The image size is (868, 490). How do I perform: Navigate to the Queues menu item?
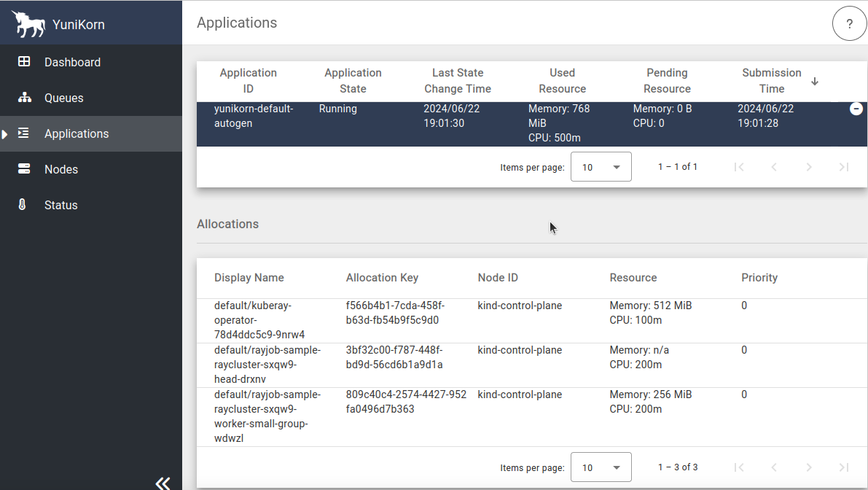pyautogui.click(x=64, y=98)
